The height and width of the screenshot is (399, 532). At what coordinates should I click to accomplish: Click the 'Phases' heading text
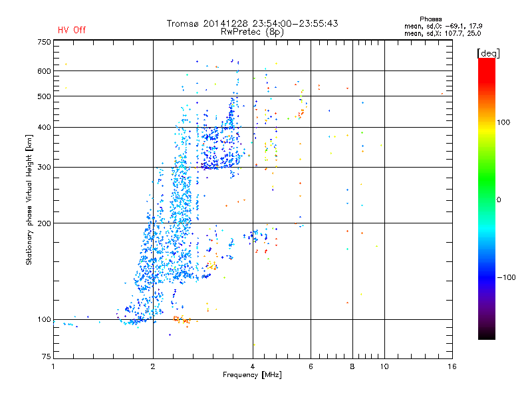430,19
